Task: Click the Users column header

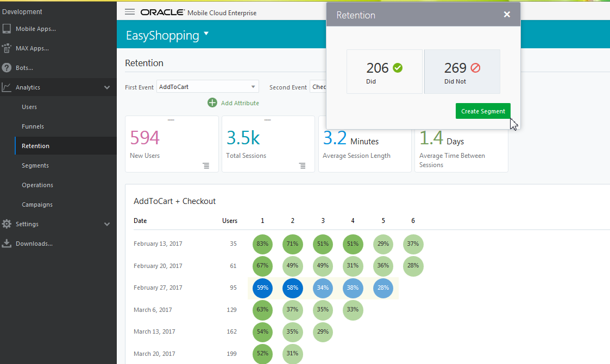Action: pos(230,221)
